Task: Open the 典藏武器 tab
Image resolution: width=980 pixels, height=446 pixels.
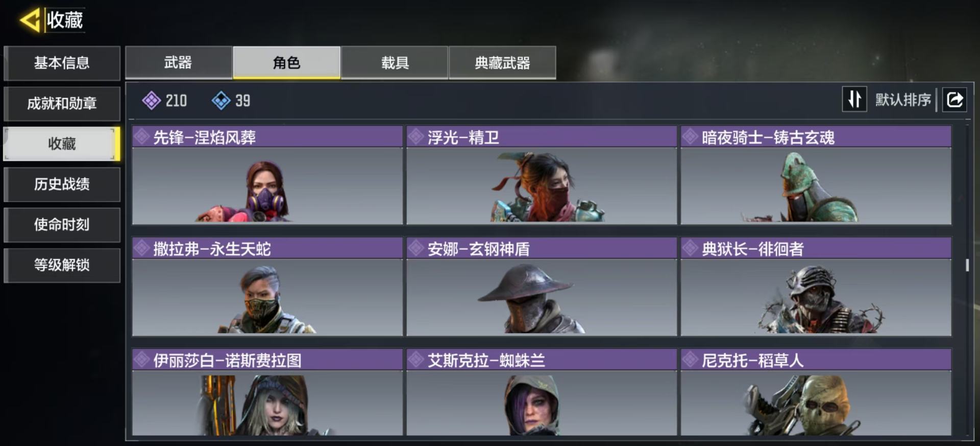Action: point(502,63)
